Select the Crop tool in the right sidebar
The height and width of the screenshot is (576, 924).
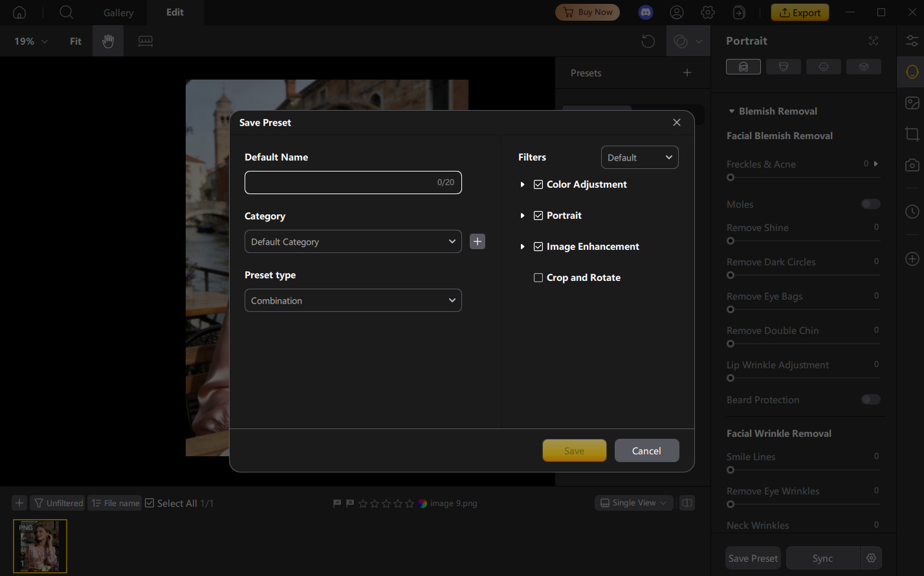coord(912,134)
